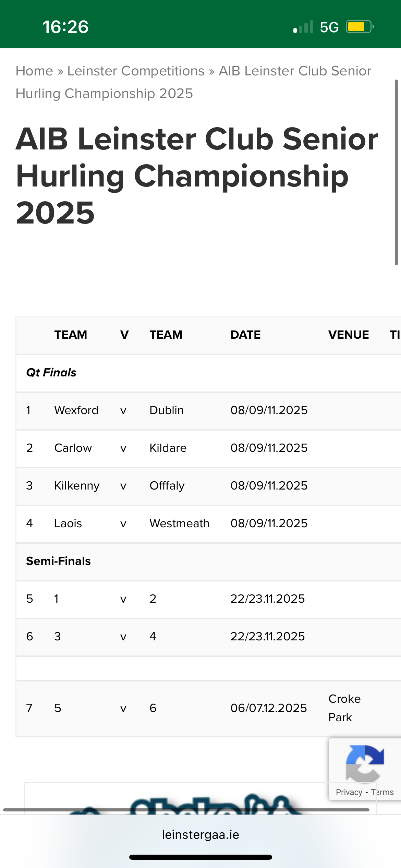The height and width of the screenshot is (868, 401).
Task: Open the Home breadcrumb link
Action: pyautogui.click(x=34, y=71)
